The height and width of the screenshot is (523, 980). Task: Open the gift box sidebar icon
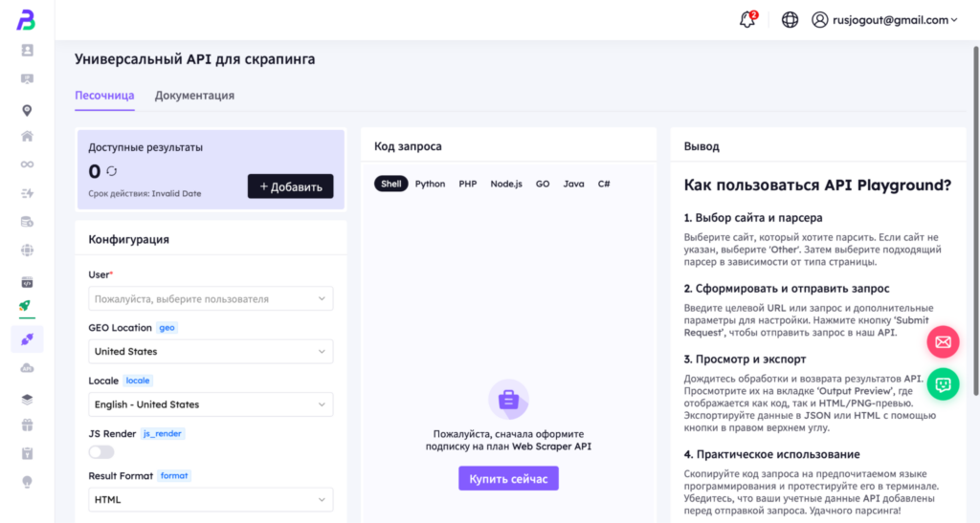click(27, 425)
